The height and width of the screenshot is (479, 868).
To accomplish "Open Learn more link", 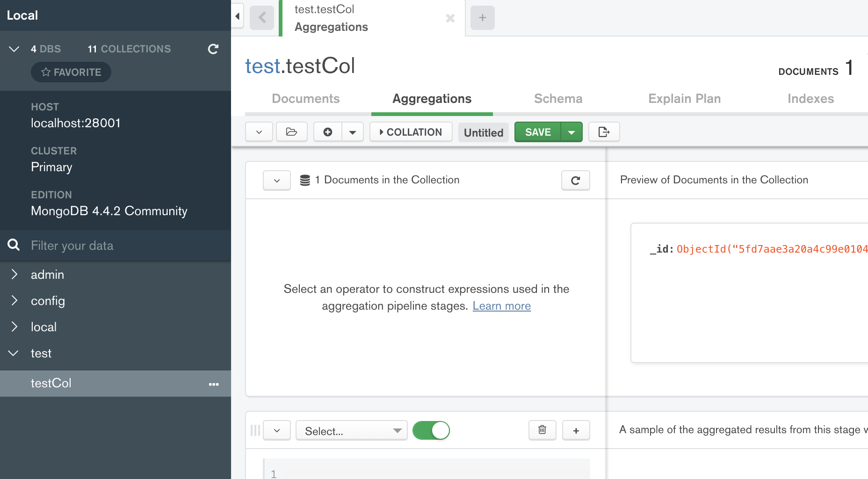I will coord(501,306).
